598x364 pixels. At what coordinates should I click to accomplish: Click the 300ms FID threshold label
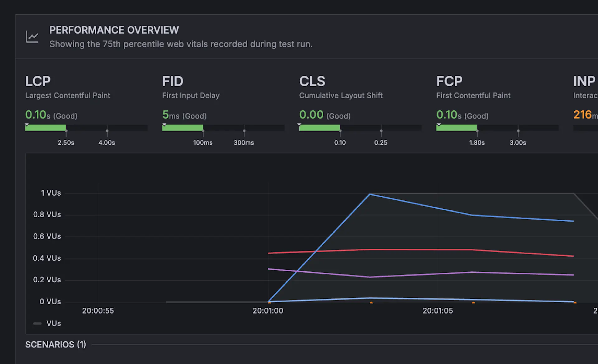point(244,142)
